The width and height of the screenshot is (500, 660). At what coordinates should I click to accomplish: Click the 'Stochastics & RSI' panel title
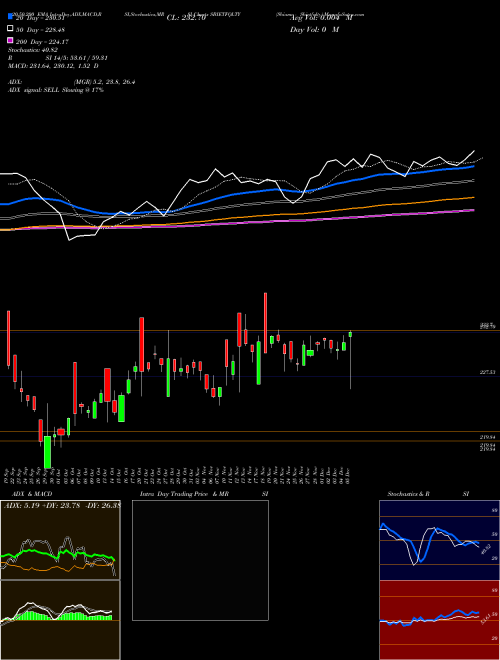coord(428,494)
